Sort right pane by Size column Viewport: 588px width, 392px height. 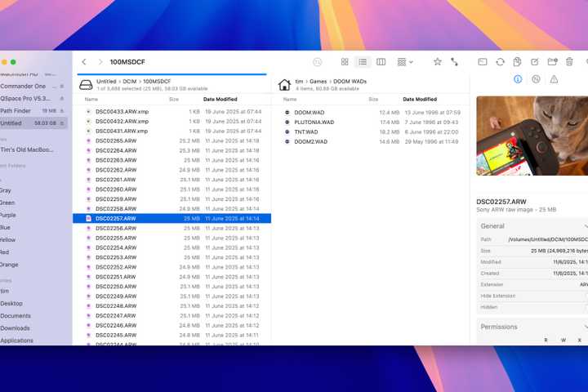tap(373, 100)
